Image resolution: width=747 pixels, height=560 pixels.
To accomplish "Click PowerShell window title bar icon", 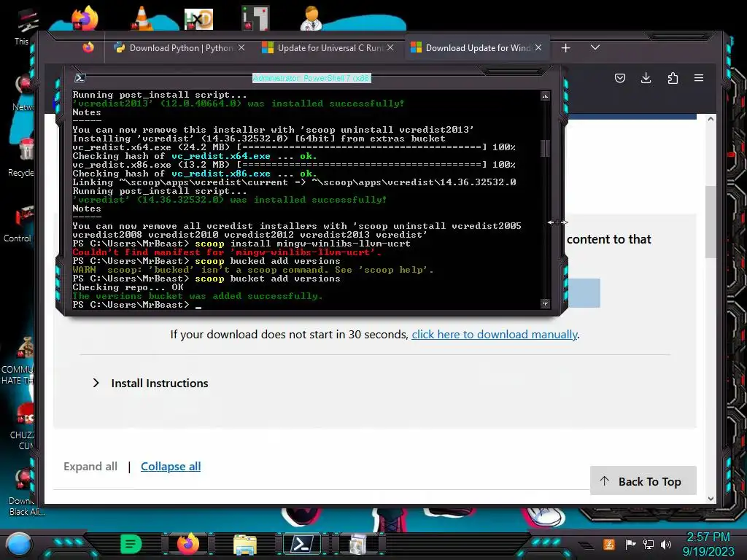I will pos(80,78).
